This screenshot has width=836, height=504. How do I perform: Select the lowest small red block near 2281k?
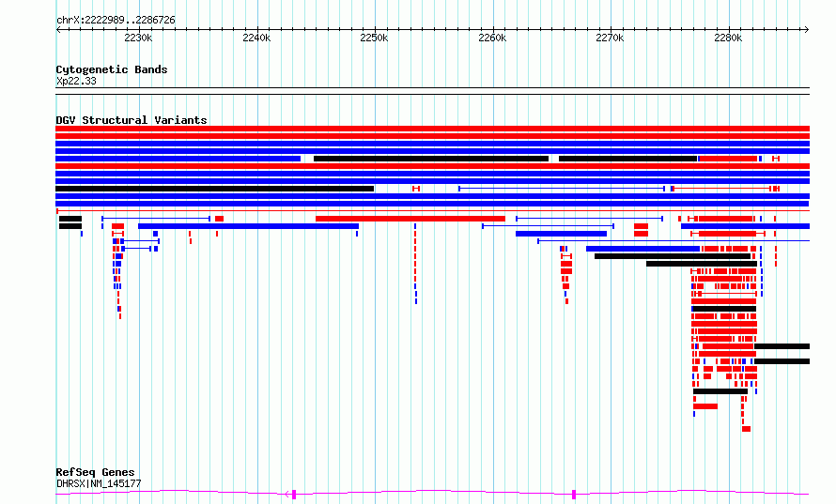tap(747, 429)
